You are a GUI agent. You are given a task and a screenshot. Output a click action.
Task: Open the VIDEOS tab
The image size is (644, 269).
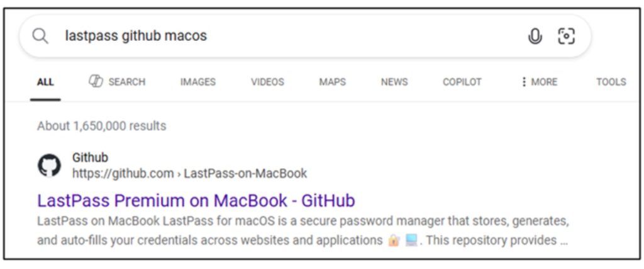click(x=267, y=82)
